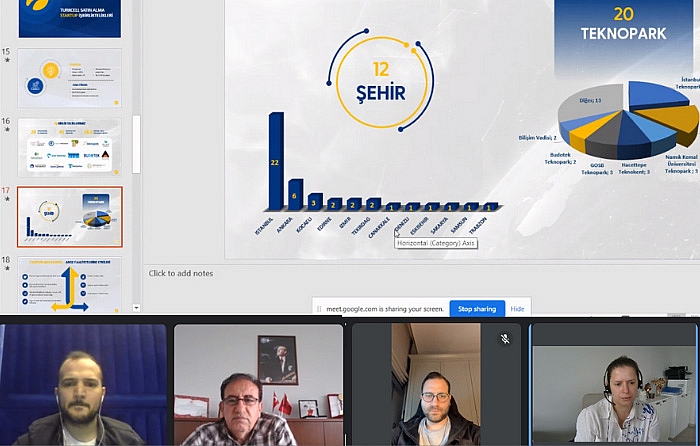Screen dimensions: 700x446
Task: Click the animation star under slide 15
Action: [x=7, y=60]
